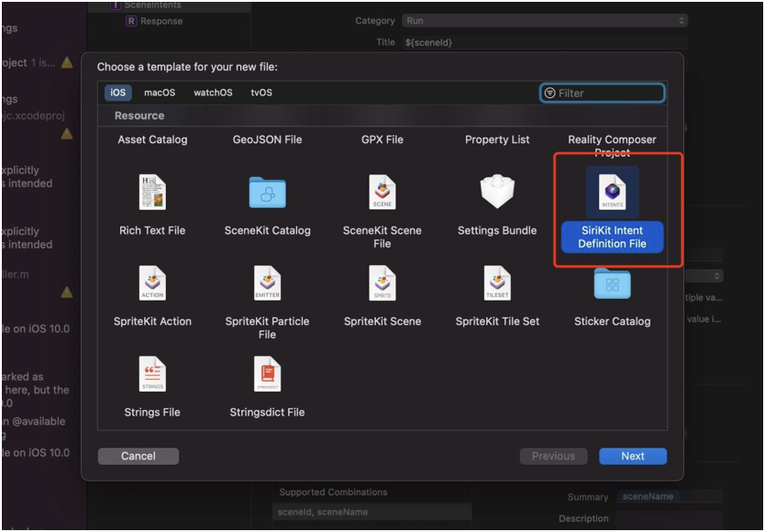Choose the SceneKit Catalog folder icon
The height and width of the screenshot is (532, 765).
(x=267, y=193)
